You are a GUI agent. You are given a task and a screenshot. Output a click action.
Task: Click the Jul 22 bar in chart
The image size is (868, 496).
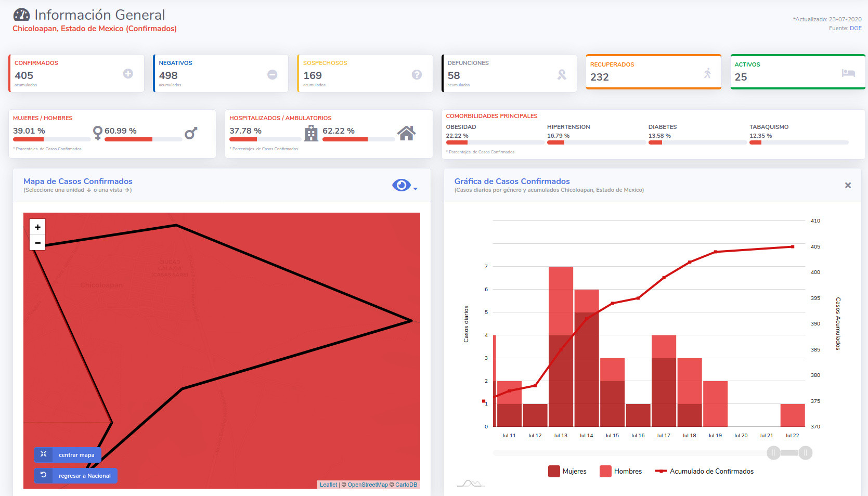[x=793, y=415]
